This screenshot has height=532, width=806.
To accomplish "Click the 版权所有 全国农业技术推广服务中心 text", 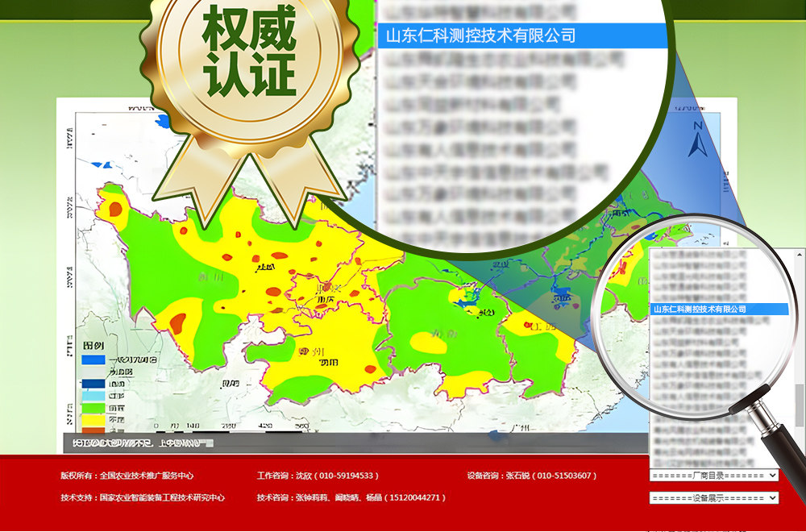I will [127, 476].
